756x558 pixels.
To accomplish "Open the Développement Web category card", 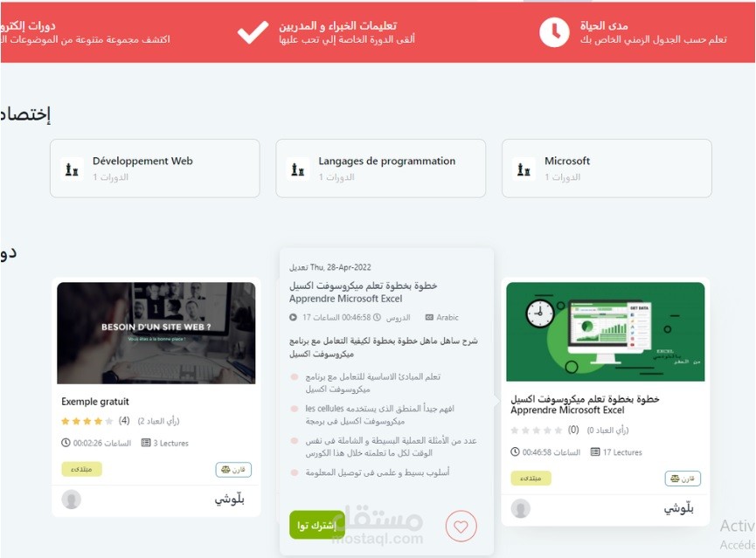I will tap(155, 169).
